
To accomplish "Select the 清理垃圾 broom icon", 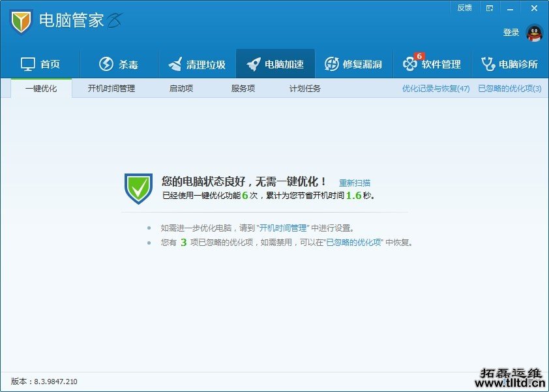I will pos(176,64).
